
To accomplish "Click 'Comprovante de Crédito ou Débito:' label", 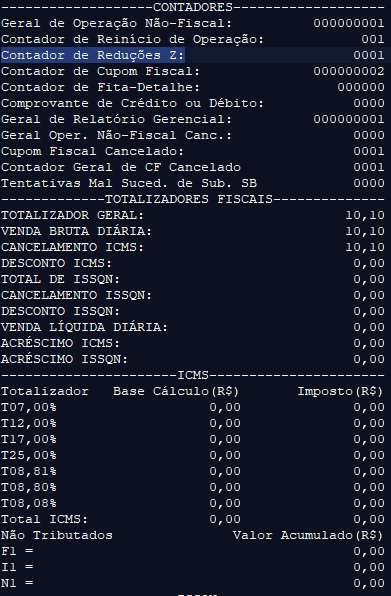I will [132, 103].
